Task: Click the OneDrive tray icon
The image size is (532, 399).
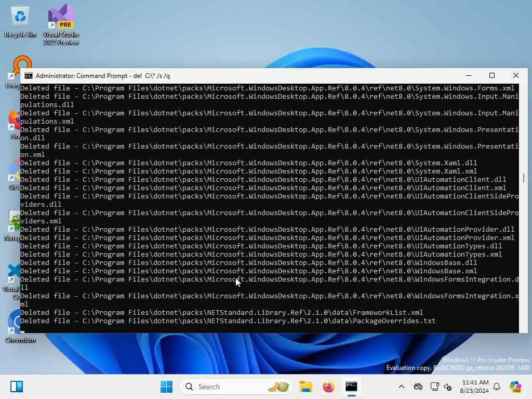Action: click(x=418, y=387)
